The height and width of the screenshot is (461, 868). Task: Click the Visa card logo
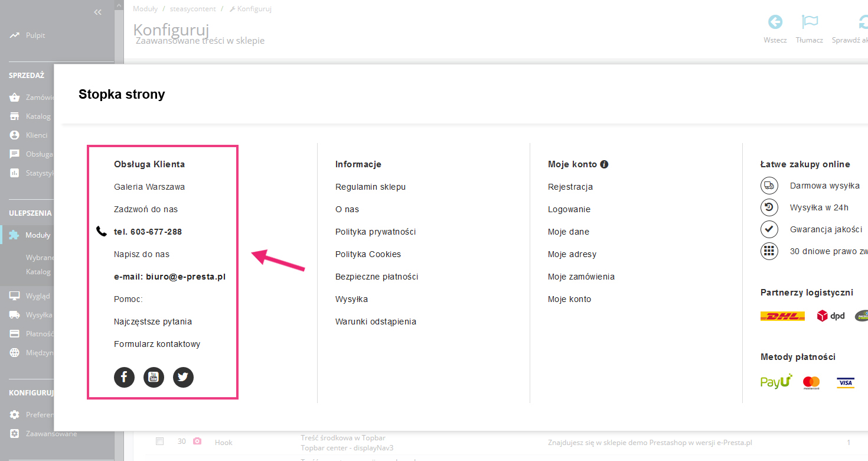pyautogui.click(x=846, y=383)
